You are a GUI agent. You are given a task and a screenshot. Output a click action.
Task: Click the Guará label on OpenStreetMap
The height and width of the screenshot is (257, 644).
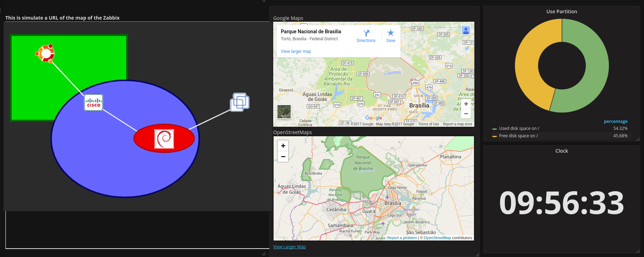369,211
